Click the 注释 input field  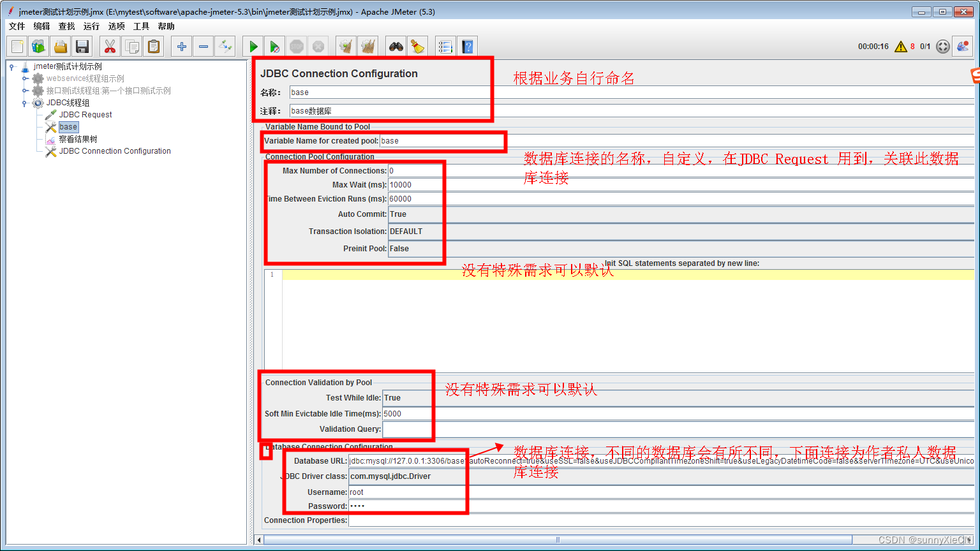[632, 111]
